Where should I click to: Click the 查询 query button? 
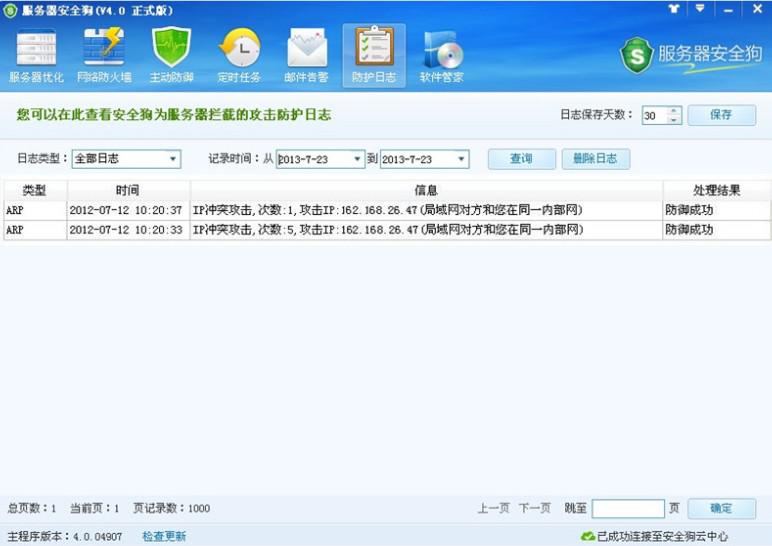coord(521,159)
